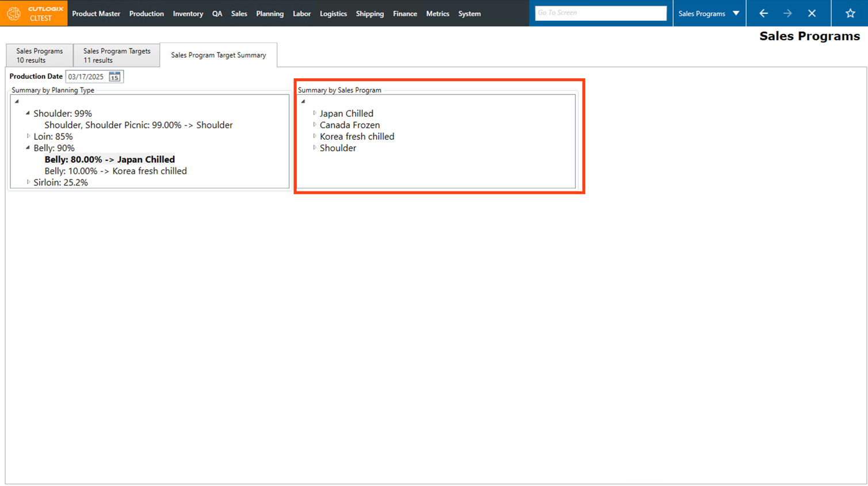Click the star favorites icon
The image size is (868, 486).
pyautogui.click(x=850, y=13)
